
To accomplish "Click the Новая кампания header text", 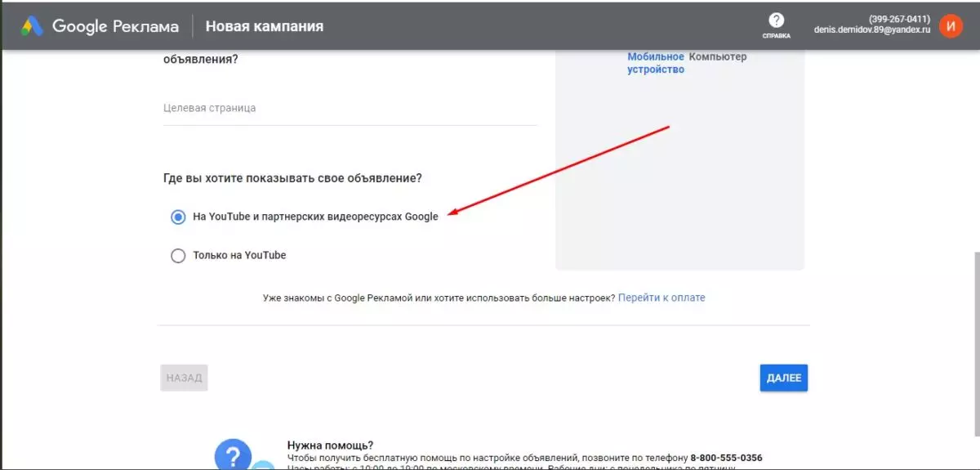I will [x=265, y=26].
